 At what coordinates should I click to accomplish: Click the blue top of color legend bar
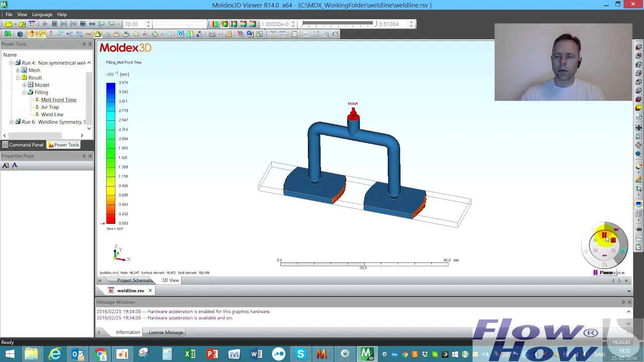(x=111, y=84)
